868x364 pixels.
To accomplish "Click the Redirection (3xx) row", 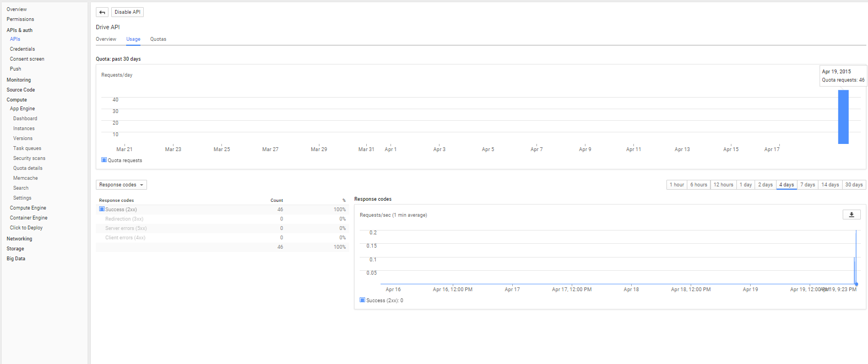I will [x=222, y=219].
